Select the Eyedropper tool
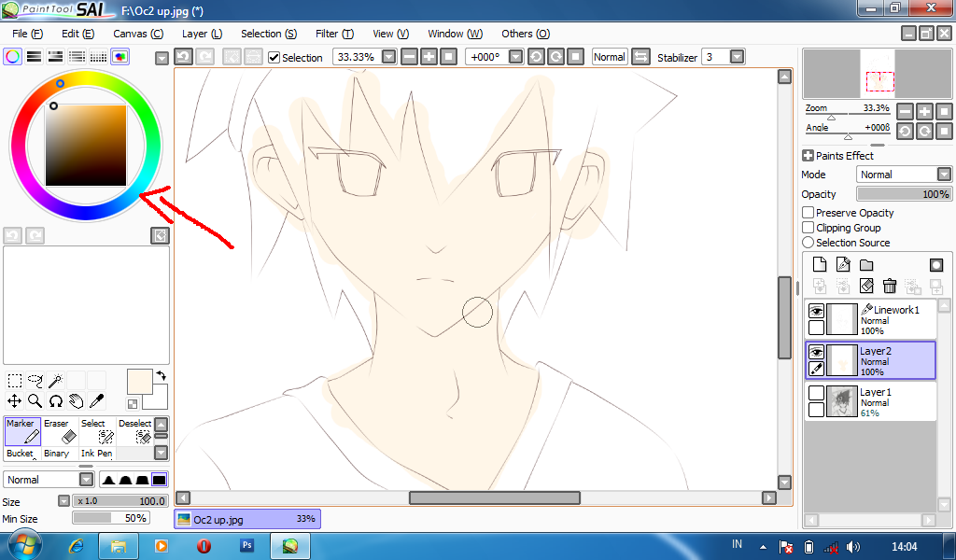 [x=96, y=401]
